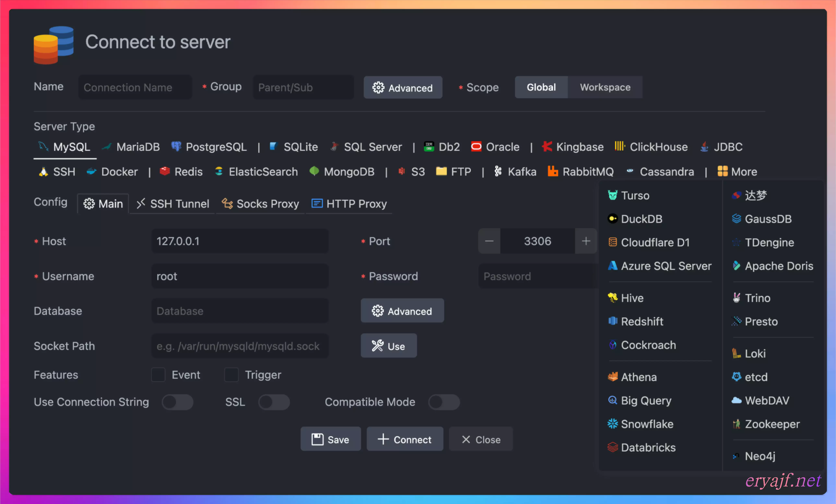The width and height of the screenshot is (836, 504).
Task: Open the Socks Proxy tab
Action: pos(260,204)
